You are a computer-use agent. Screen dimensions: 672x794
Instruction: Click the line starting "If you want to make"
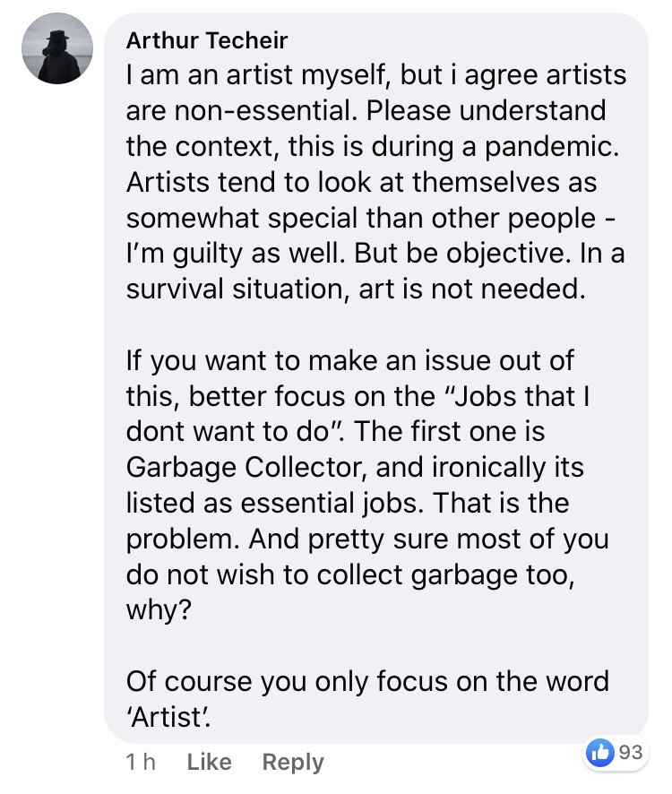point(350,361)
